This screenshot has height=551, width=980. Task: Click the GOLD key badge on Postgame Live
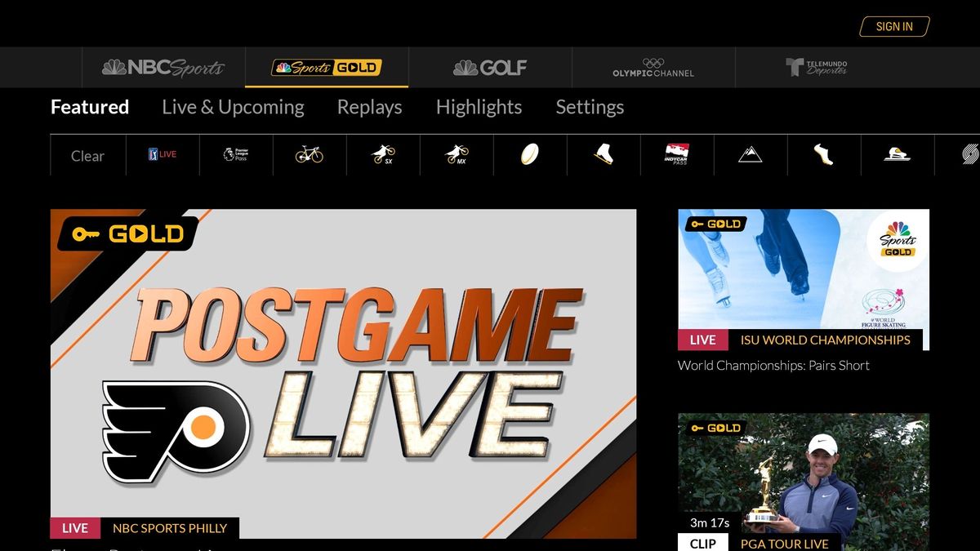(x=127, y=234)
